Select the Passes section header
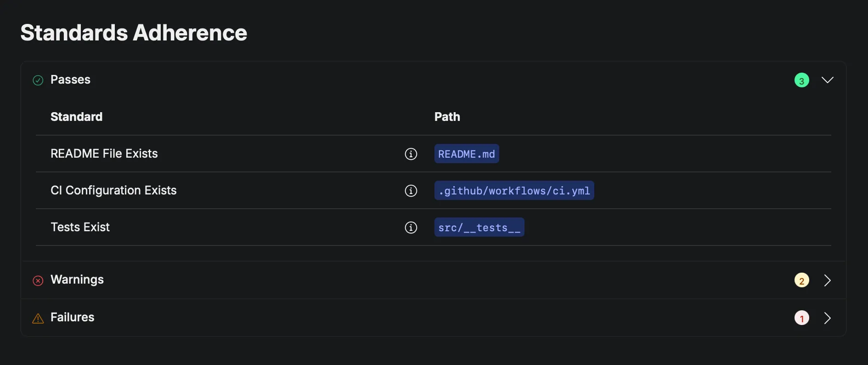 70,80
